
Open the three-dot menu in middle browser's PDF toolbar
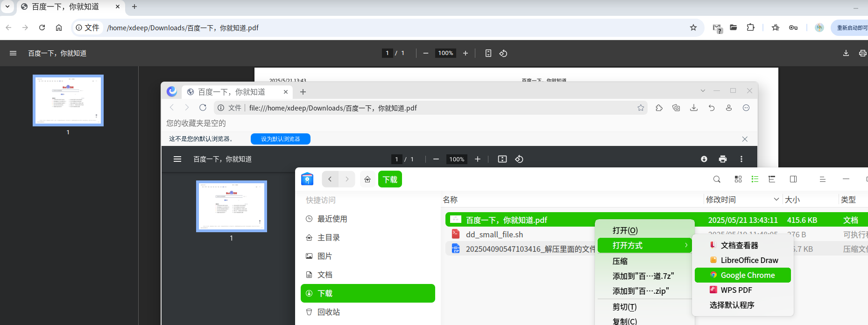[x=741, y=159]
